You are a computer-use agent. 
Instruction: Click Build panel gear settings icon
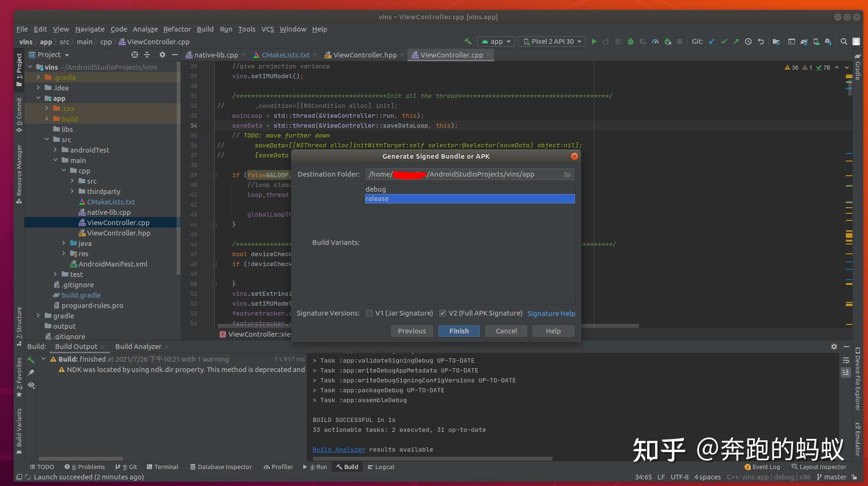tap(834, 347)
